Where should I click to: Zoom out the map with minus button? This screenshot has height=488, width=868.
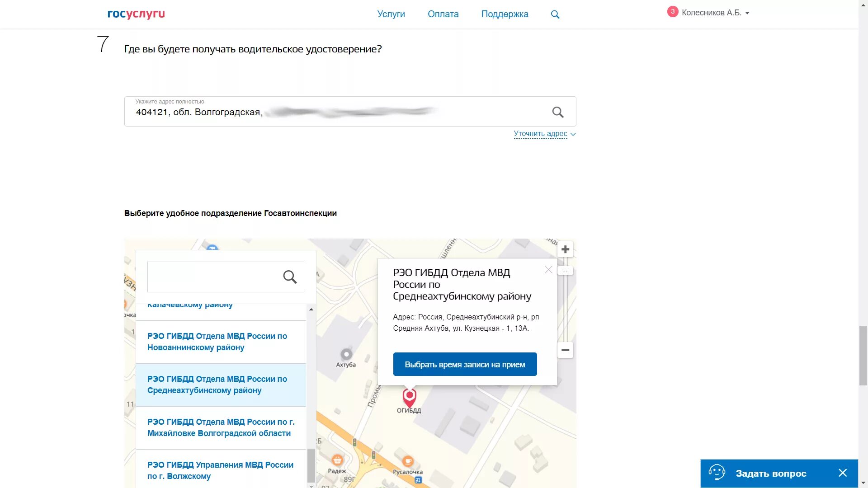pyautogui.click(x=565, y=350)
